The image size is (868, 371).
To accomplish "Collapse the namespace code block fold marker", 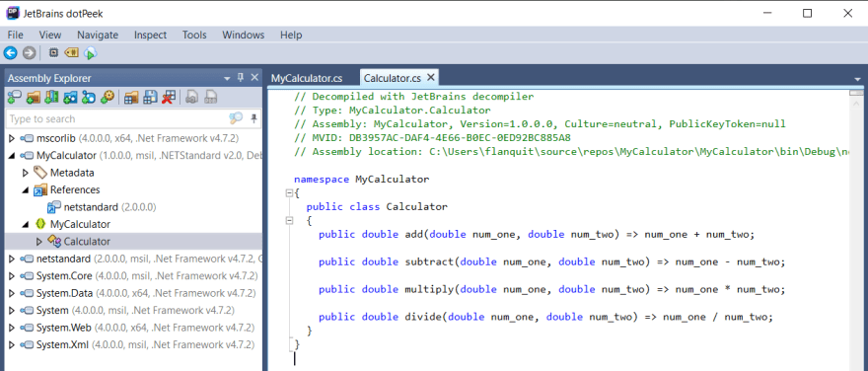I will coord(289,193).
